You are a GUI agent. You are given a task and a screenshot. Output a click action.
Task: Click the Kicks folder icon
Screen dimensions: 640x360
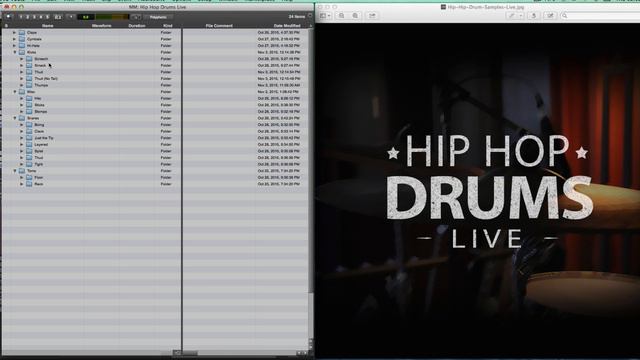(x=22, y=52)
